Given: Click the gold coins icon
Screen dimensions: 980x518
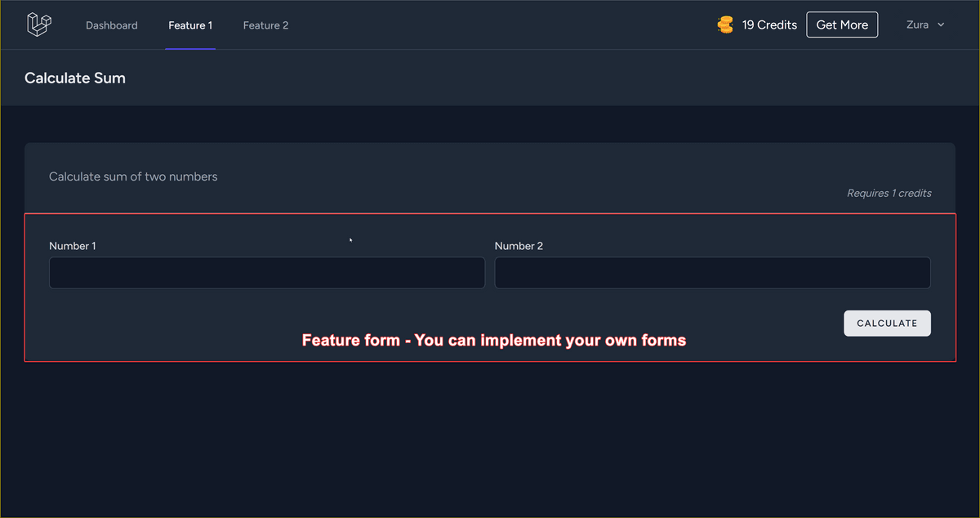Looking at the screenshot, I should pyautogui.click(x=725, y=25).
